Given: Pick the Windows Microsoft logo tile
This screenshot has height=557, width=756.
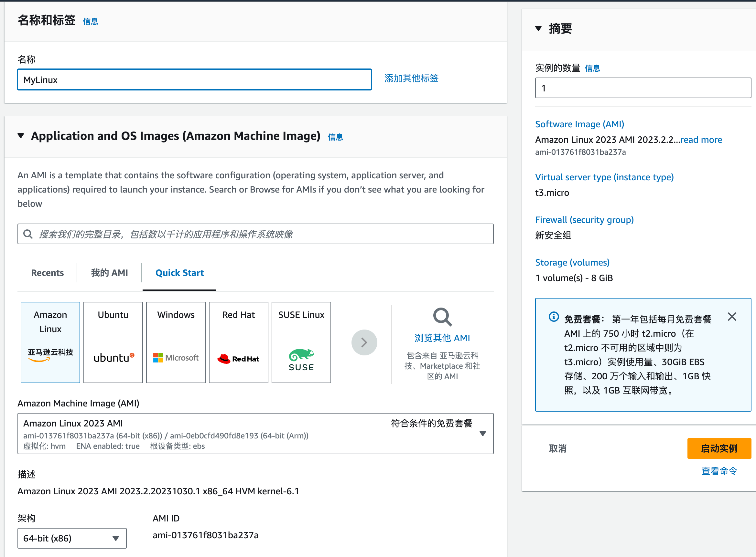Looking at the screenshot, I should click(176, 342).
